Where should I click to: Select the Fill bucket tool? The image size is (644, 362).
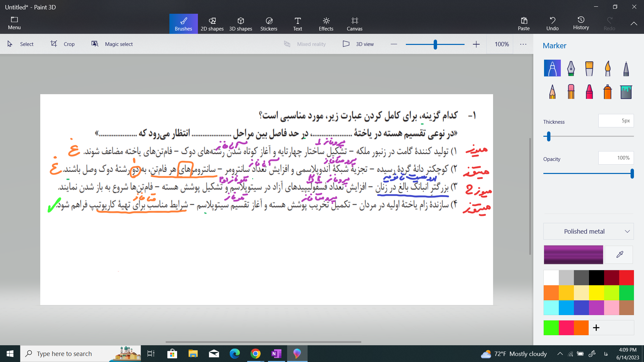[x=626, y=92]
